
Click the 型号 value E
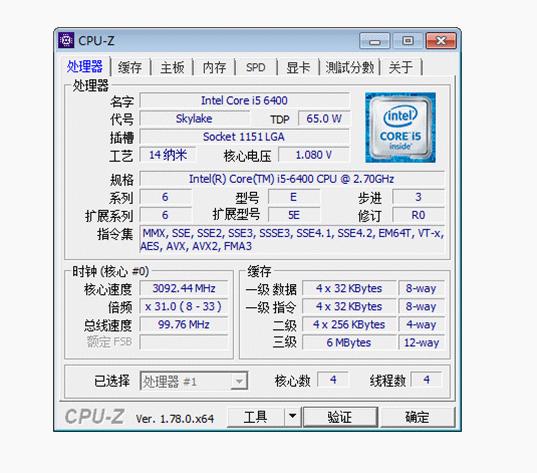click(294, 197)
